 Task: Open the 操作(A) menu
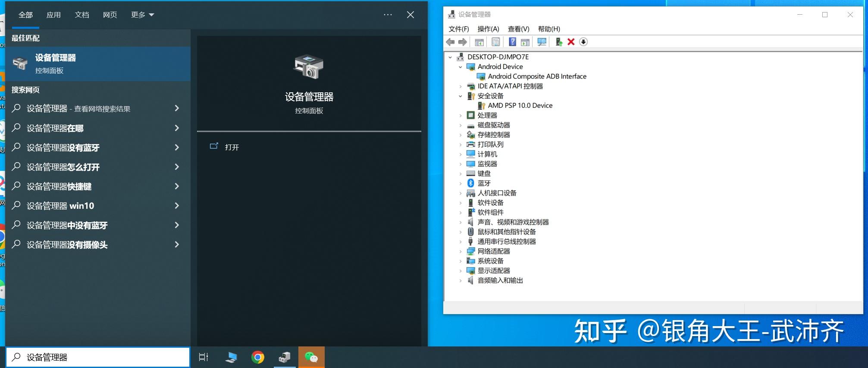[488, 29]
